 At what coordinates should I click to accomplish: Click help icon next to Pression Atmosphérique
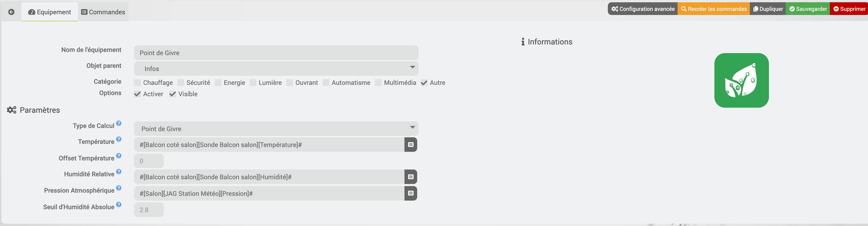coord(119,188)
